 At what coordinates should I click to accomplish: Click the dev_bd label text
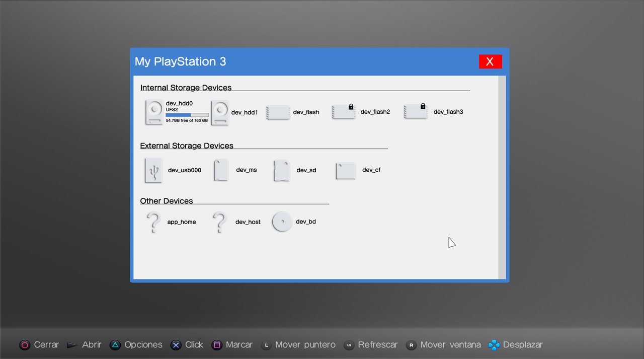306,222
